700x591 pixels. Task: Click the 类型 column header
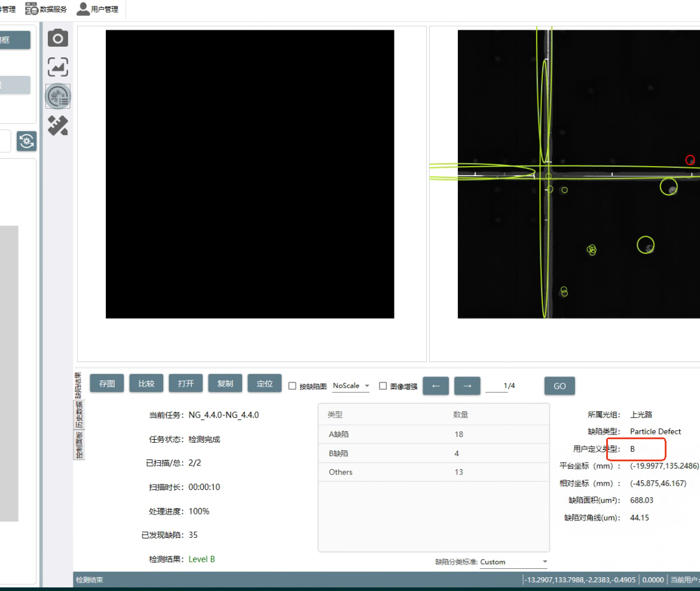tap(335, 415)
